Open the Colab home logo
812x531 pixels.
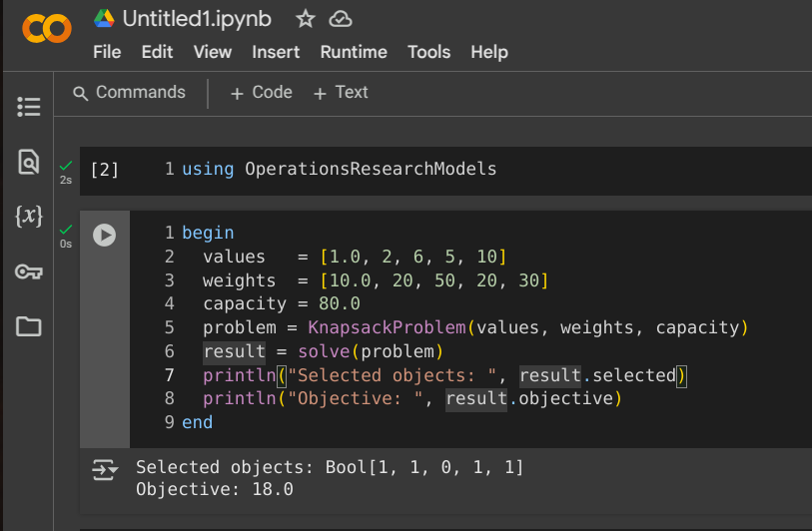(x=47, y=28)
